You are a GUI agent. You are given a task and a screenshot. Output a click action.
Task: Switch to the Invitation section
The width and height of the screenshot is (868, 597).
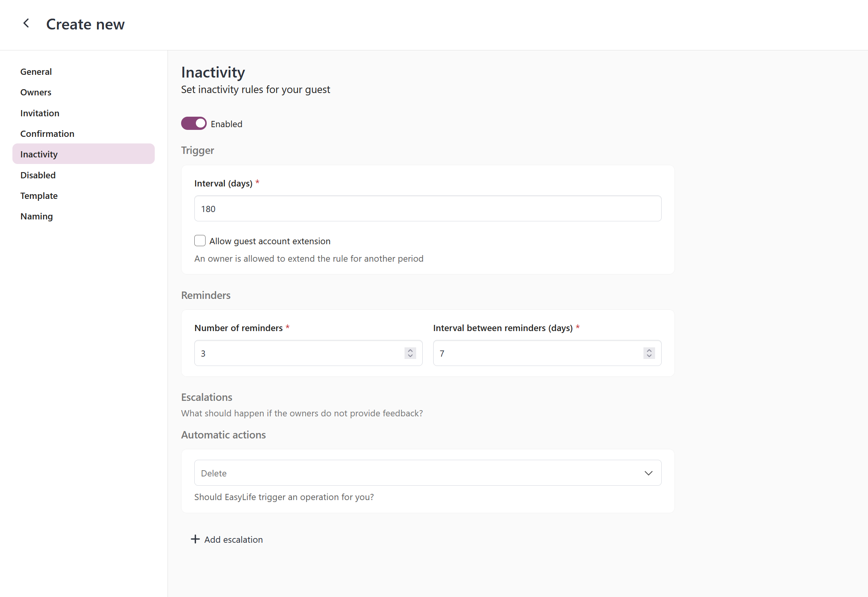[x=40, y=113]
